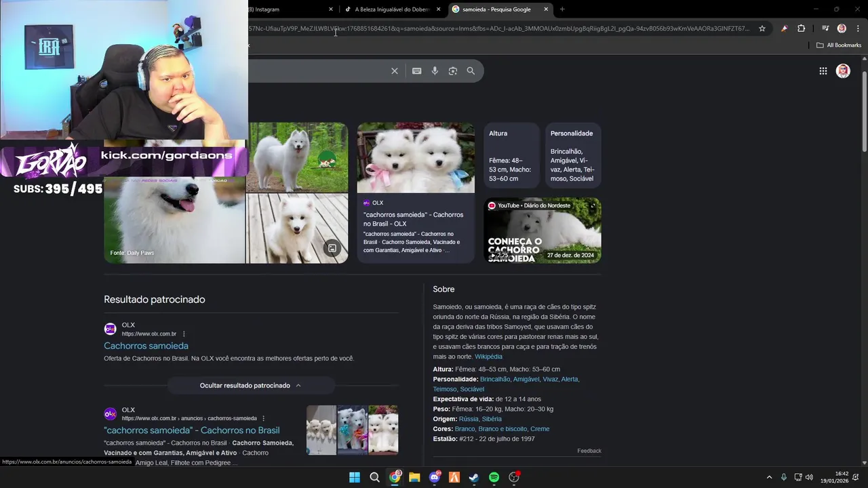
Task: Collapse Ocultar resultado patrocinado
Action: point(251,386)
